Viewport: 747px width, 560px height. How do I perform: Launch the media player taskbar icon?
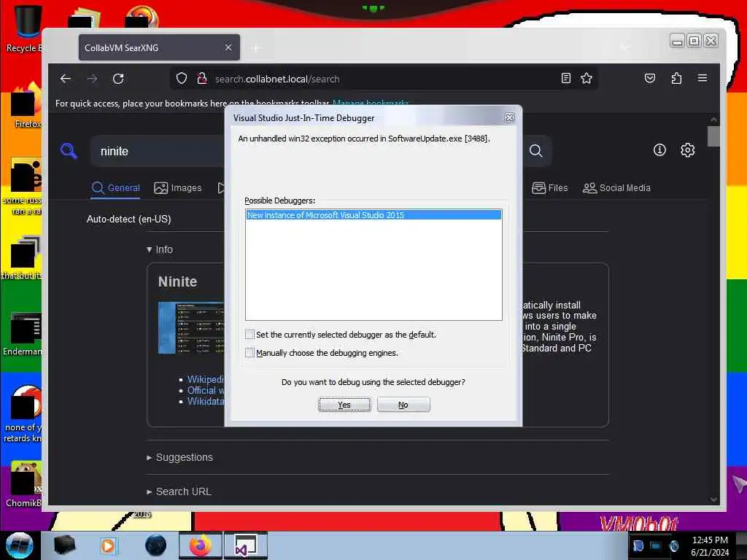108,545
